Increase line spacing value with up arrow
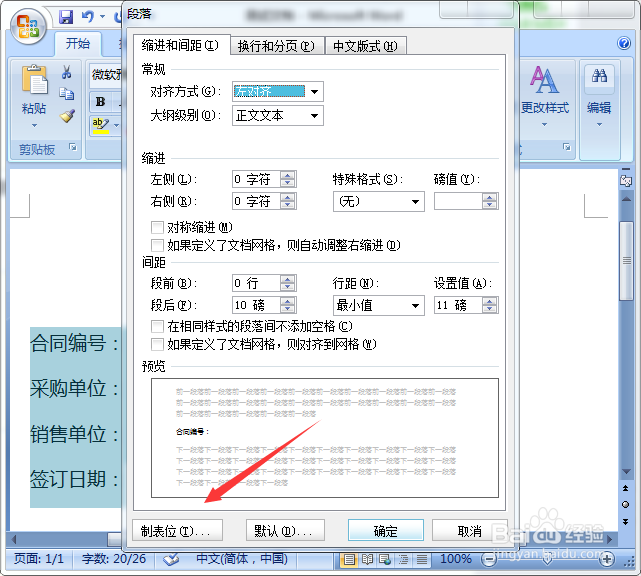 tap(489, 301)
